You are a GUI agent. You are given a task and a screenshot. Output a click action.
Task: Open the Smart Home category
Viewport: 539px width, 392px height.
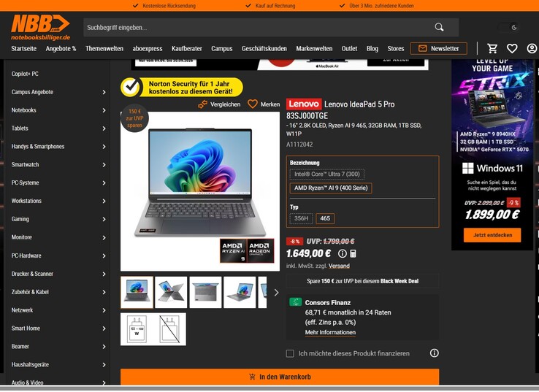26,328
